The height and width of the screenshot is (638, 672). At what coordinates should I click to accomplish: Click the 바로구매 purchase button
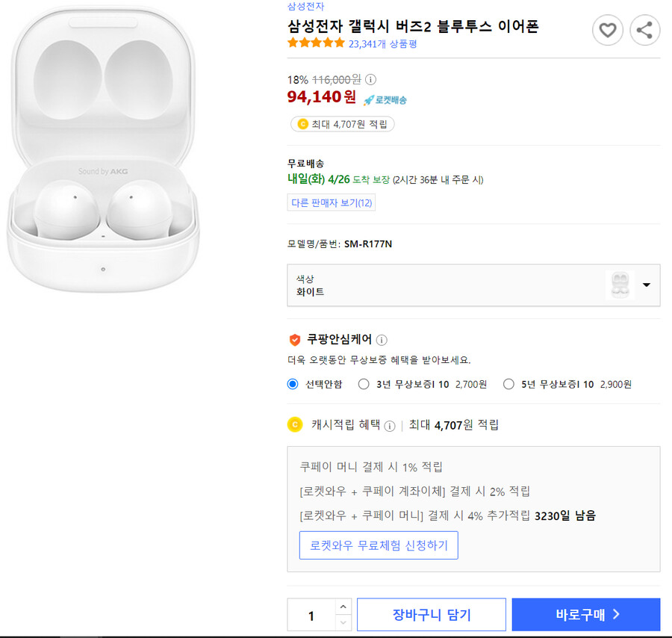[x=587, y=614]
